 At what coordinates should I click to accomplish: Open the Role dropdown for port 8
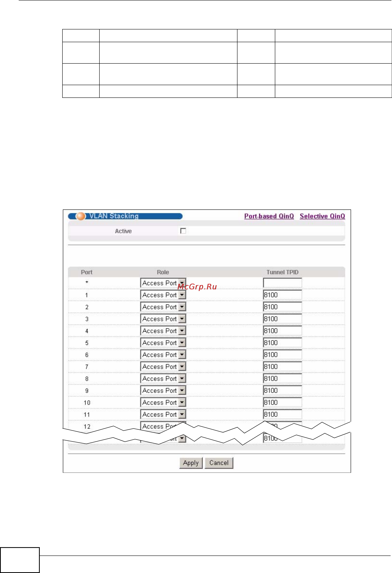click(x=163, y=378)
